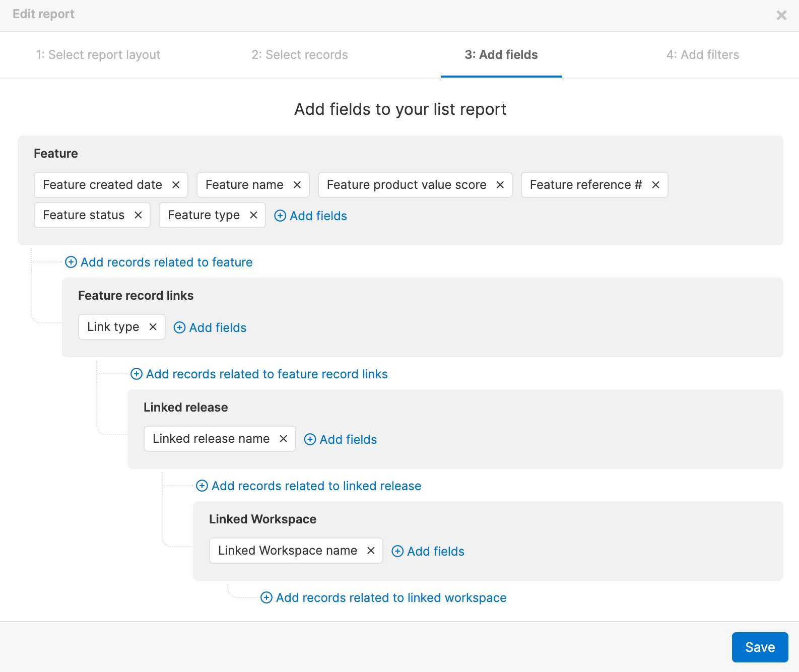
Task: Add fields to Linked Workspace section
Action: 428,552
